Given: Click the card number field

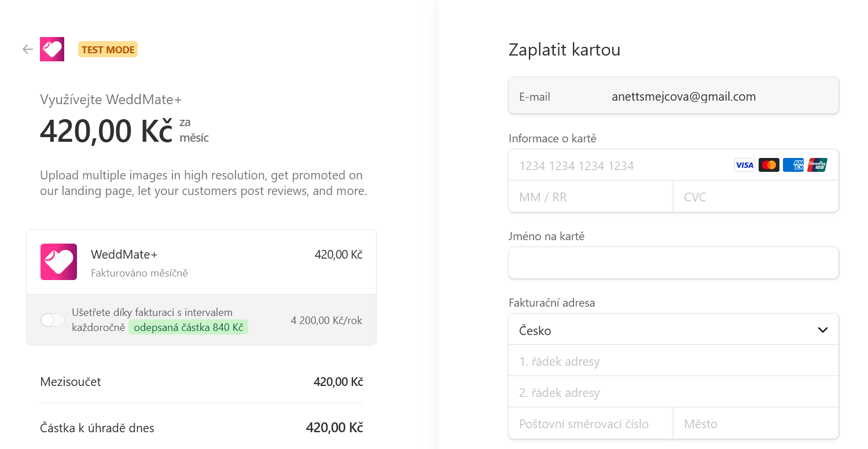Looking at the screenshot, I should pyautogui.click(x=674, y=165).
